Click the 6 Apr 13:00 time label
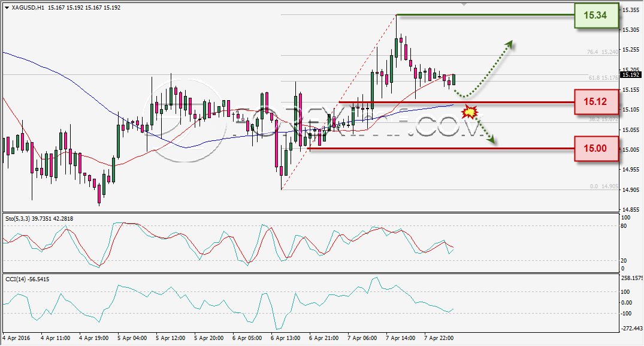 (285, 338)
